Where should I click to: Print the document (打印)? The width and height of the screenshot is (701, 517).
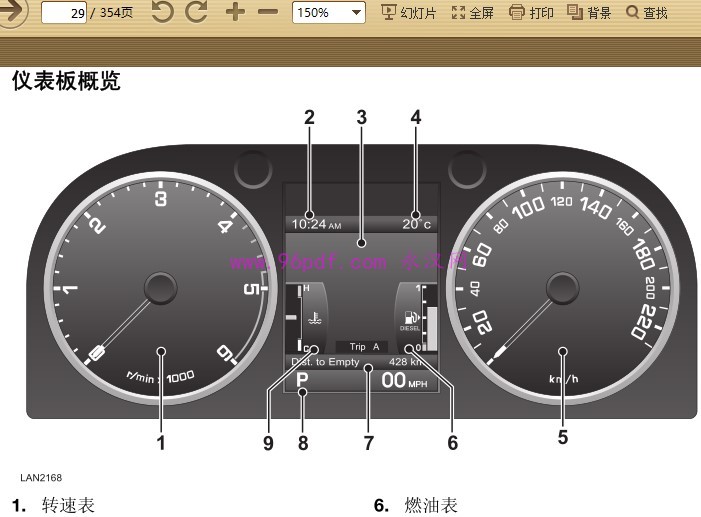coord(531,13)
